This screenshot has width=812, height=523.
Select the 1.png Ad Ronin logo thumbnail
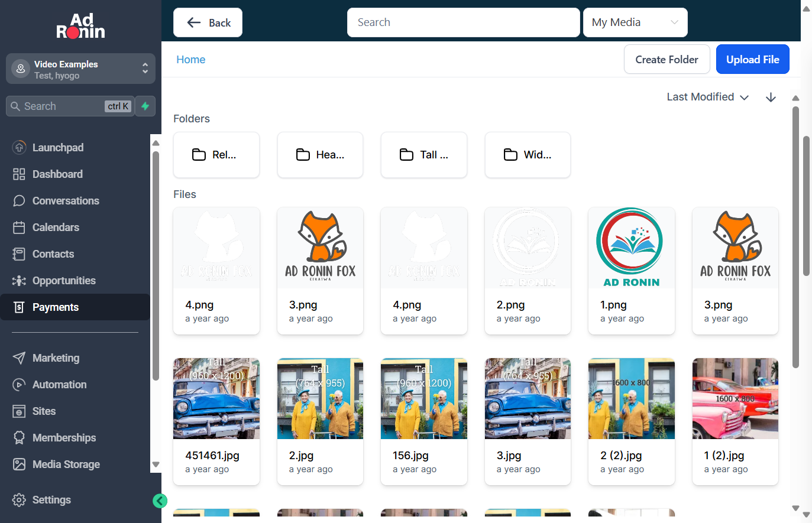(x=632, y=248)
